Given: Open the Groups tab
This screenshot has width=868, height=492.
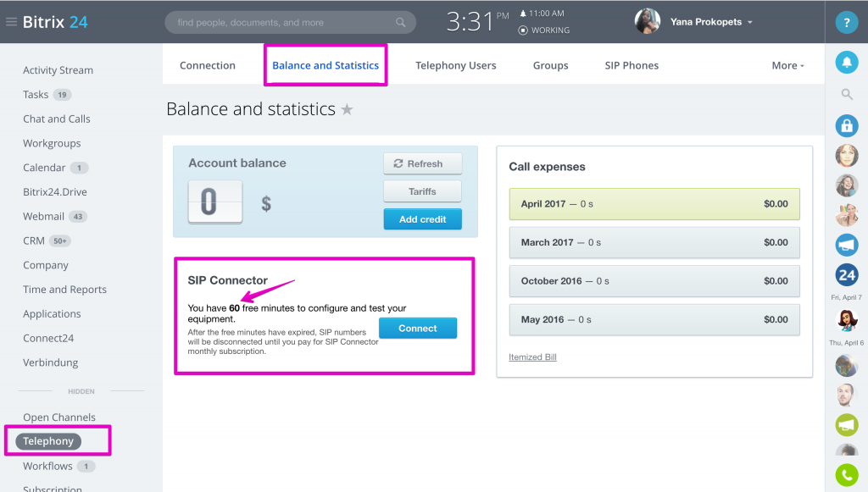Looking at the screenshot, I should point(551,65).
